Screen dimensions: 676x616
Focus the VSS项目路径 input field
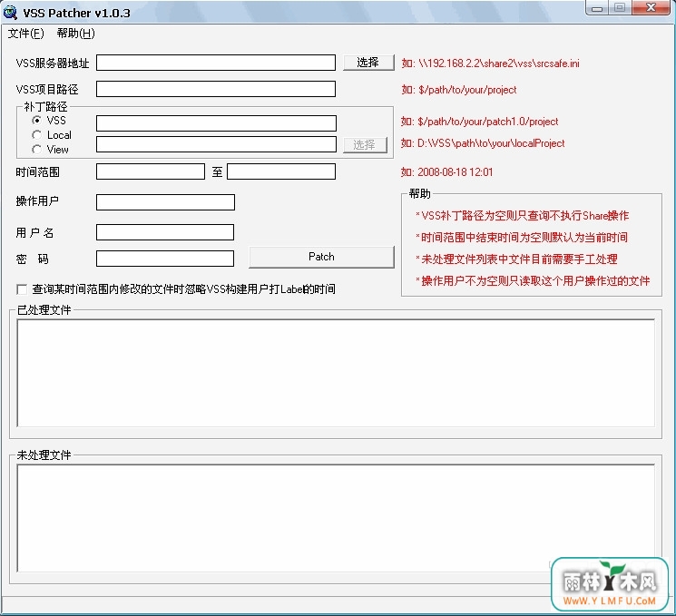[x=216, y=89]
